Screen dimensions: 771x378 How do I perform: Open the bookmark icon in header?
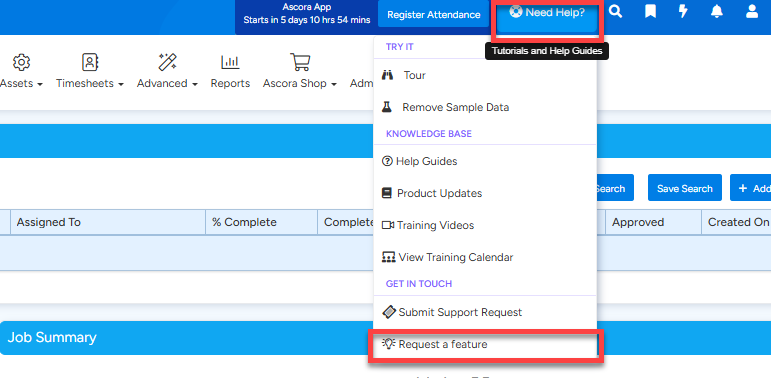click(x=650, y=12)
